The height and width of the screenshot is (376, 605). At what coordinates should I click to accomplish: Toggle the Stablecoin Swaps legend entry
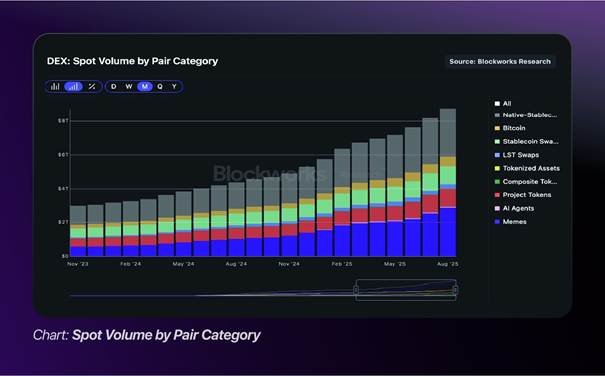click(526, 141)
